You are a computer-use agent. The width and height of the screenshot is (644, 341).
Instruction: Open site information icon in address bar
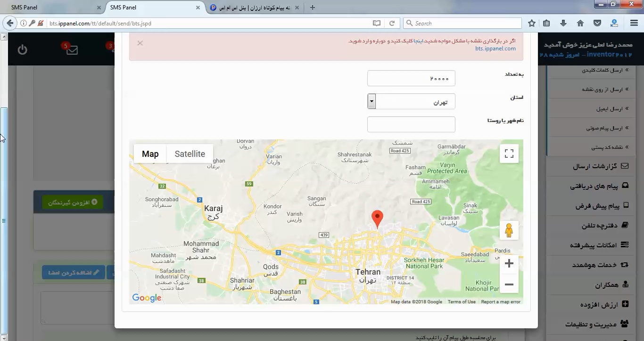click(x=23, y=23)
